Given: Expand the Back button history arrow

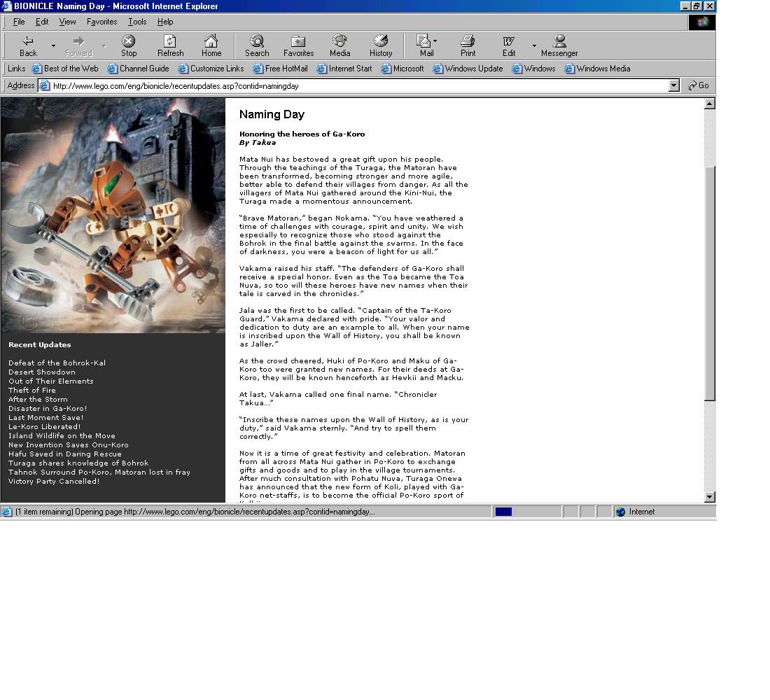Looking at the screenshot, I should (x=53, y=46).
